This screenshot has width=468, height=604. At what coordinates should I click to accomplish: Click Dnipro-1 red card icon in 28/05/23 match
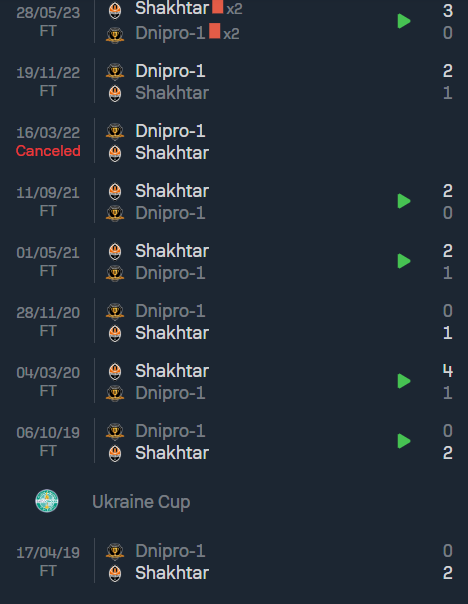click(x=215, y=31)
